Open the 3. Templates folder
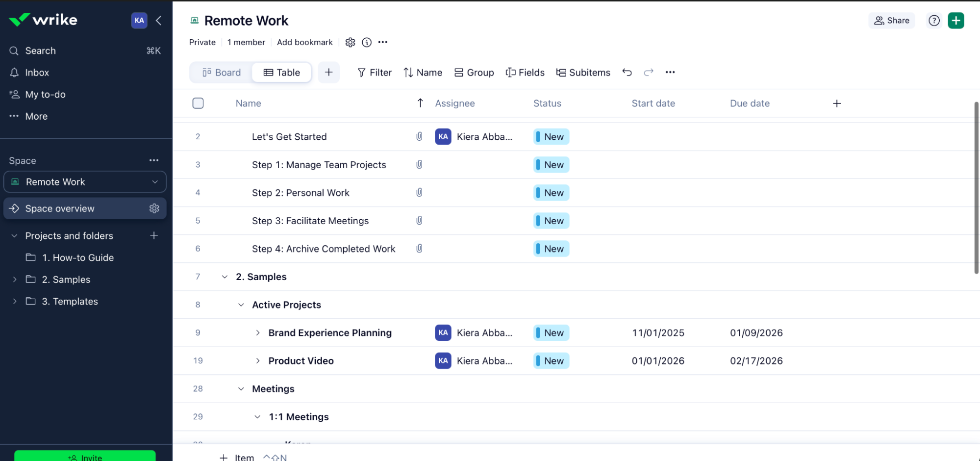Viewport: 980px width, 461px height. pyautogui.click(x=69, y=301)
